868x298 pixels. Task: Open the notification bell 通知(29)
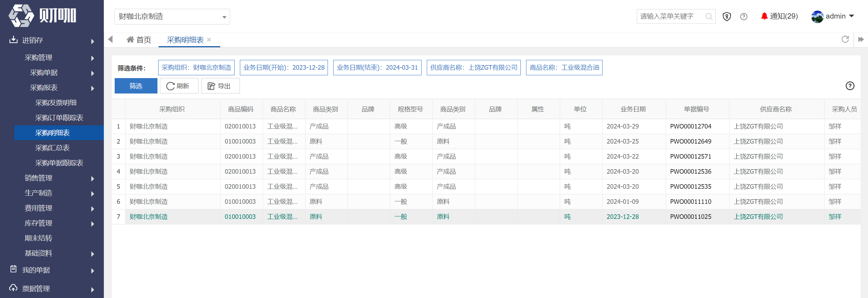tap(779, 16)
